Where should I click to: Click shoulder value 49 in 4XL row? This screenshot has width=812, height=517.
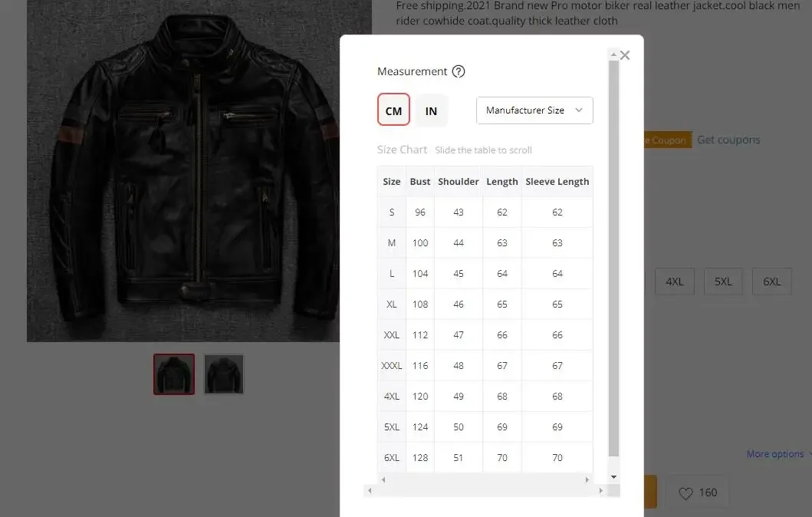click(459, 397)
